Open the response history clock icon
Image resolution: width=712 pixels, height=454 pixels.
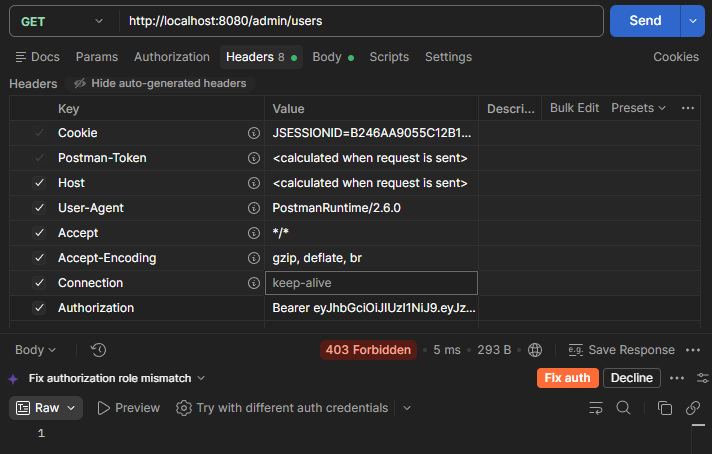tap(98, 350)
